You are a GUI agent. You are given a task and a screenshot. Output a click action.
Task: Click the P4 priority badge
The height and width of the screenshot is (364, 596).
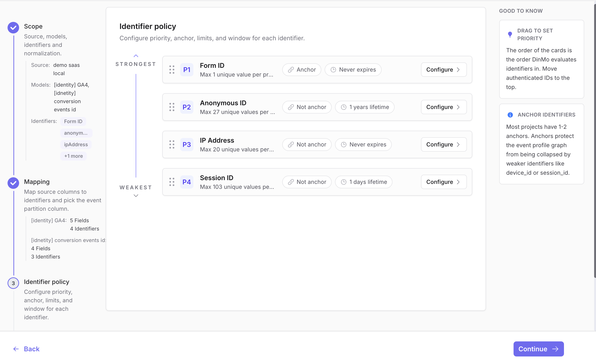pos(187,182)
